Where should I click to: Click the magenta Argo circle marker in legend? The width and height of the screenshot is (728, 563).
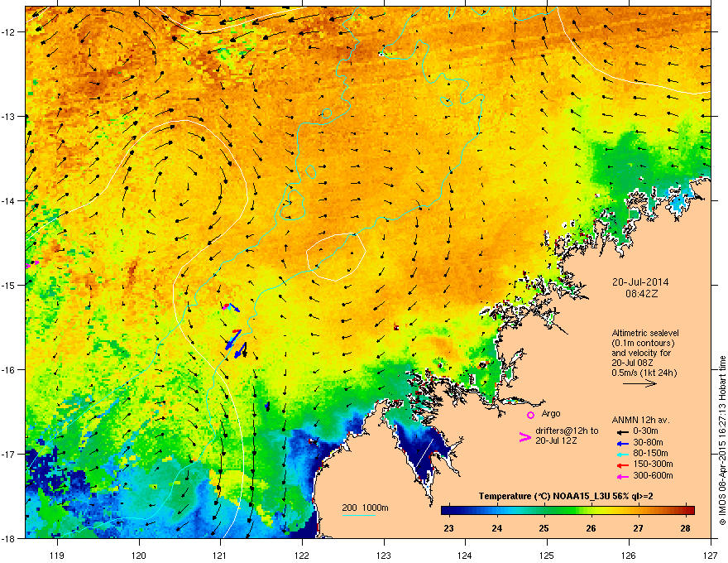(530, 415)
